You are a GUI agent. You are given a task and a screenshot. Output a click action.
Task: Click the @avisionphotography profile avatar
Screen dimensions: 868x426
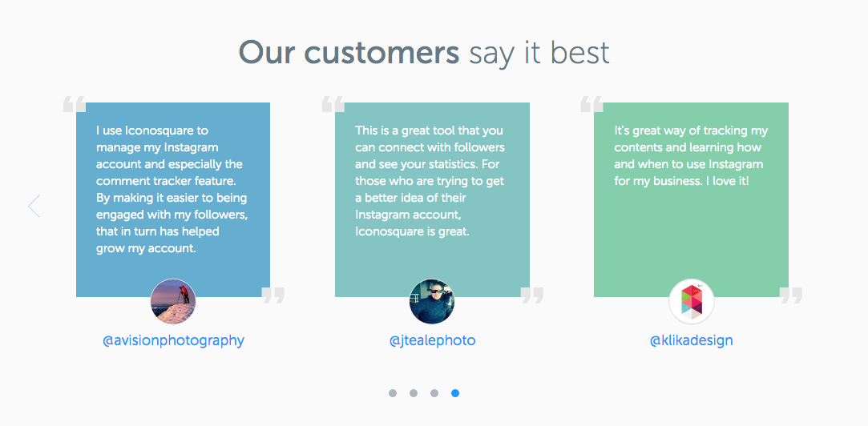(173, 301)
